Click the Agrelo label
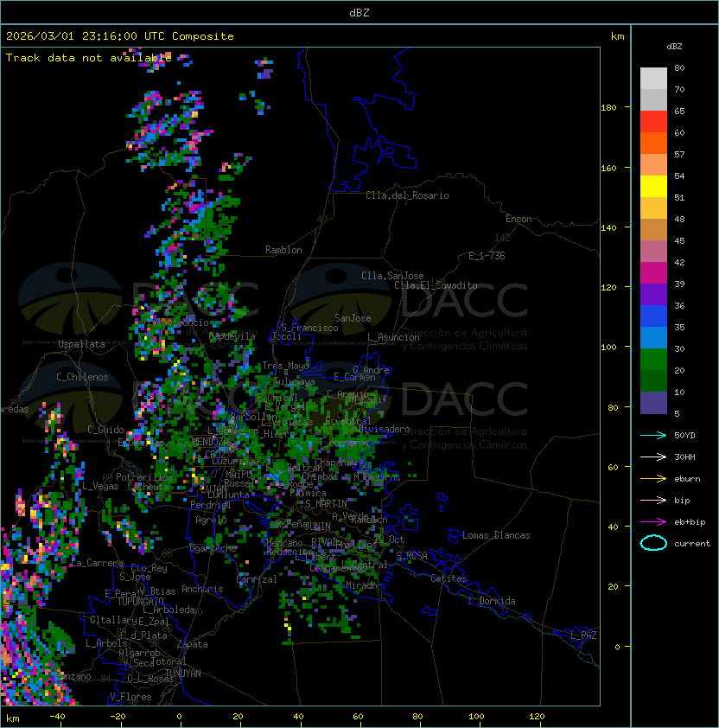Screen dimensions: 719x728 211,520
